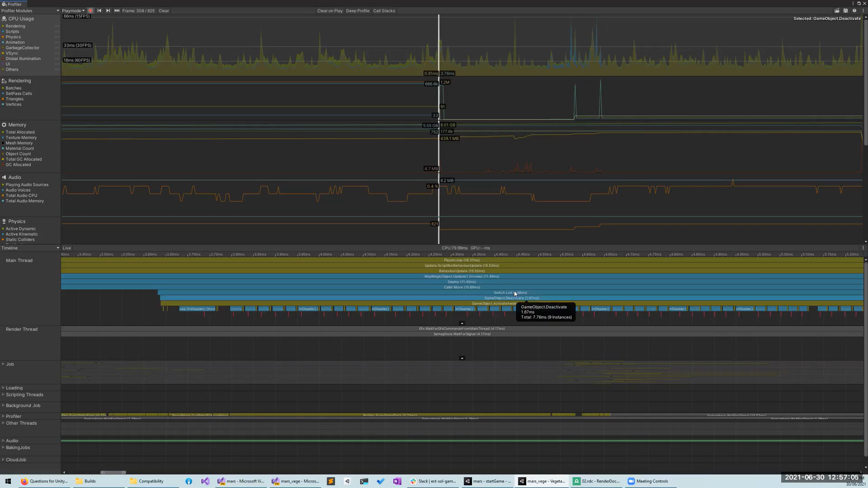Expand the Job thread group
The width and height of the screenshot is (868, 488).
click(3, 364)
